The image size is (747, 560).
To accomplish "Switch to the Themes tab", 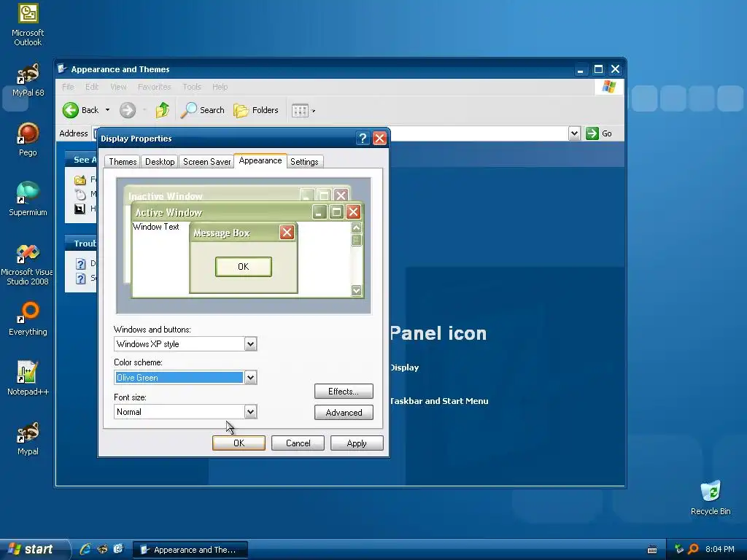I will pyautogui.click(x=123, y=161).
